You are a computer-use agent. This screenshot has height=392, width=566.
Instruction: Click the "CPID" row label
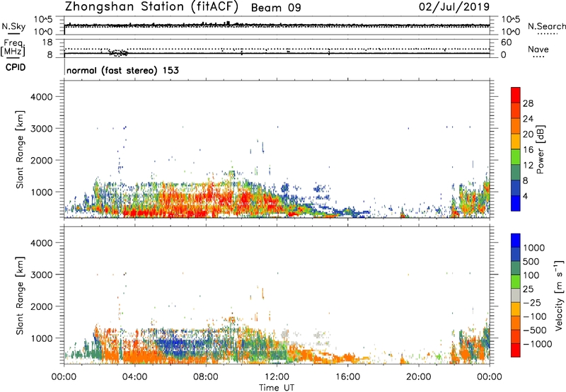16,67
